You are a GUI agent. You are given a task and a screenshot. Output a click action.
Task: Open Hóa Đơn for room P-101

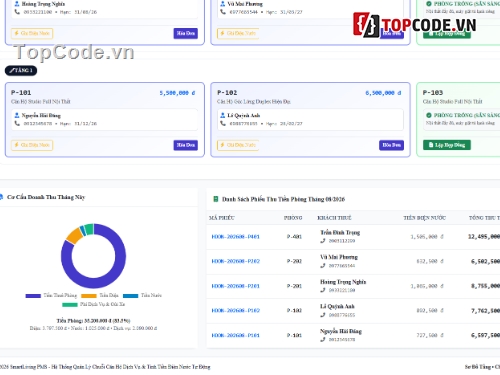click(186, 145)
